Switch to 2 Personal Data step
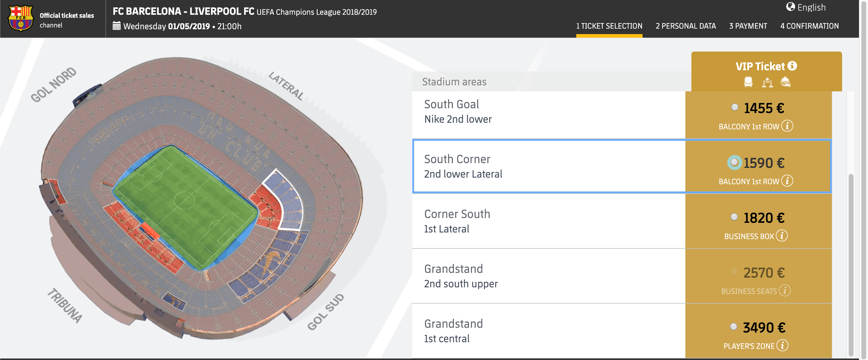This screenshot has height=360, width=868. [686, 26]
